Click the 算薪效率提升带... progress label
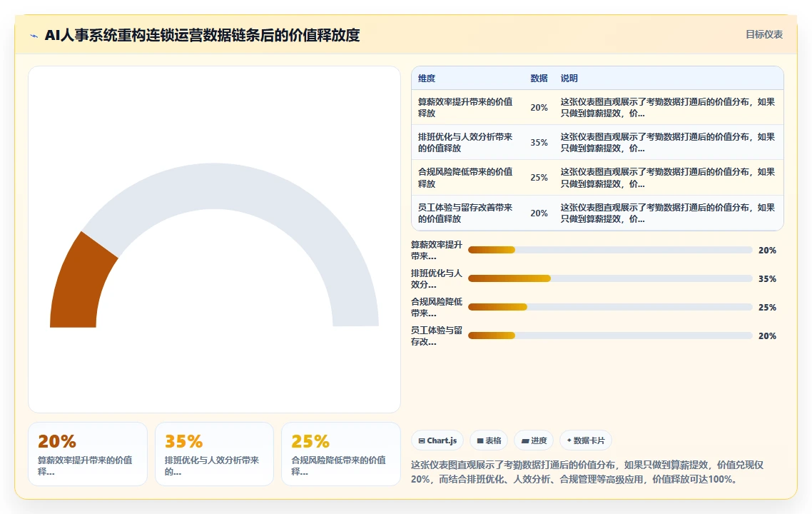 click(437, 251)
